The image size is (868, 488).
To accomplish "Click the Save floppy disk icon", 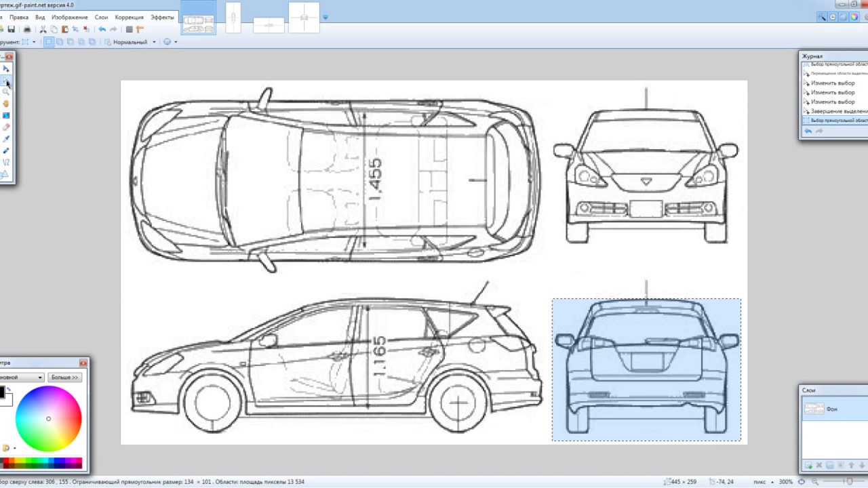I will pos(11,29).
